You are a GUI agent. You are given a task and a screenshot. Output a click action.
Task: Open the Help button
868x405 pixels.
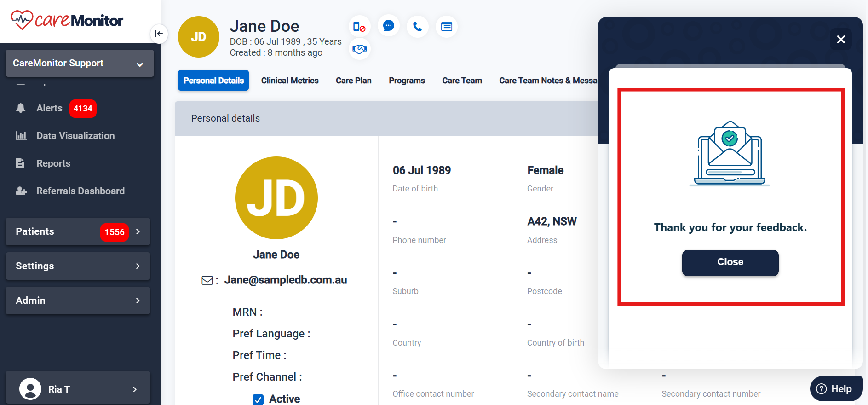(836, 389)
